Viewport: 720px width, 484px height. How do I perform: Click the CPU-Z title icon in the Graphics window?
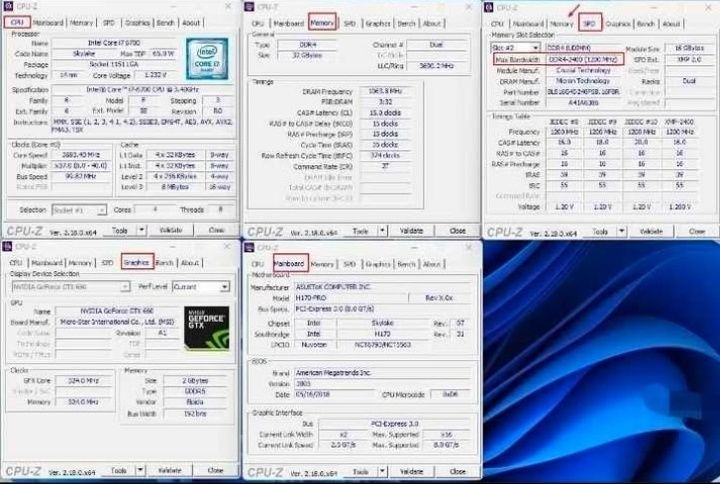coord(7,247)
